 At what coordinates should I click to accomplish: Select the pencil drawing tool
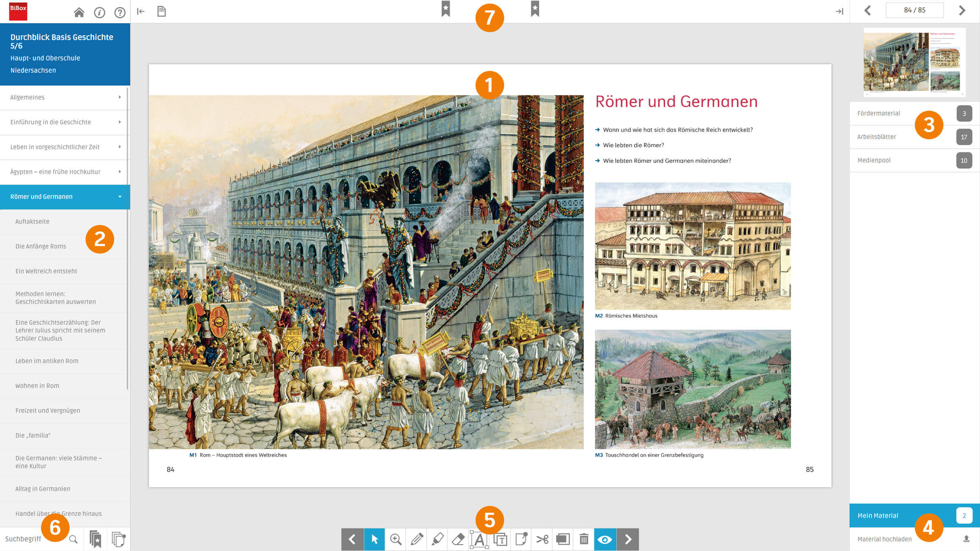pos(416,539)
